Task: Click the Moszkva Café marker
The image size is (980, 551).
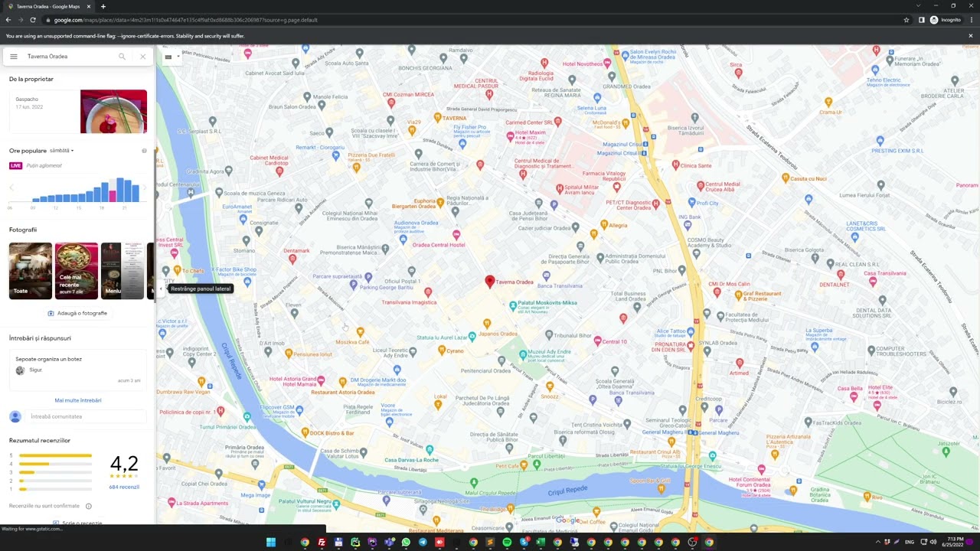Action: (360, 332)
